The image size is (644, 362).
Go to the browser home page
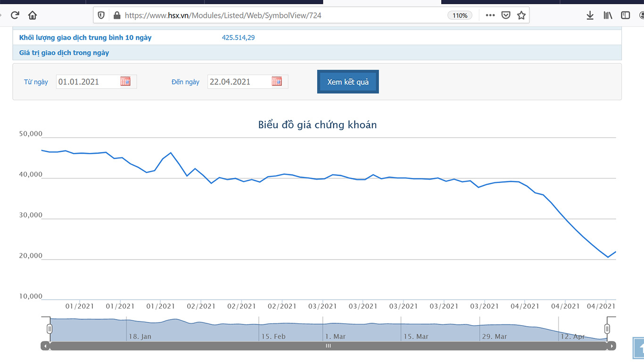33,15
